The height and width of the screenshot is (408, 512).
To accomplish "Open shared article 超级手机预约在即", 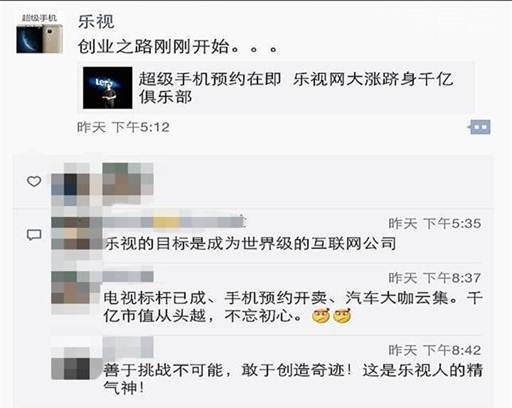I will click(276, 88).
